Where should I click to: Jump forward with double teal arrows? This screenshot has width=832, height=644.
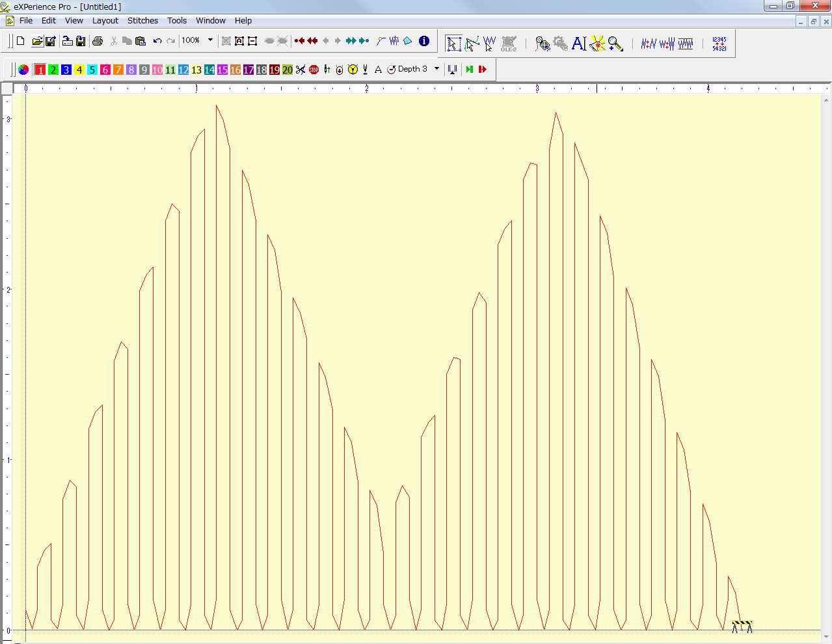(x=351, y=41)
